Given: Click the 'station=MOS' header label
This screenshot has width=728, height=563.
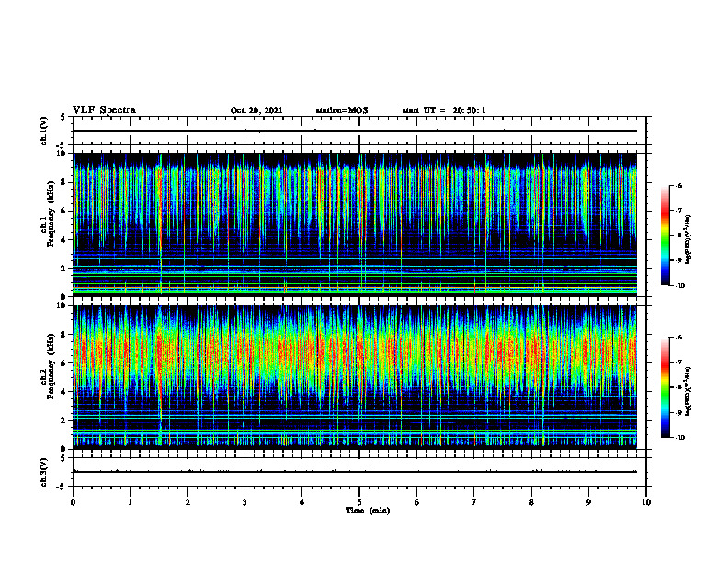Looking at the screenshot, I should click(x=342, y=110).
